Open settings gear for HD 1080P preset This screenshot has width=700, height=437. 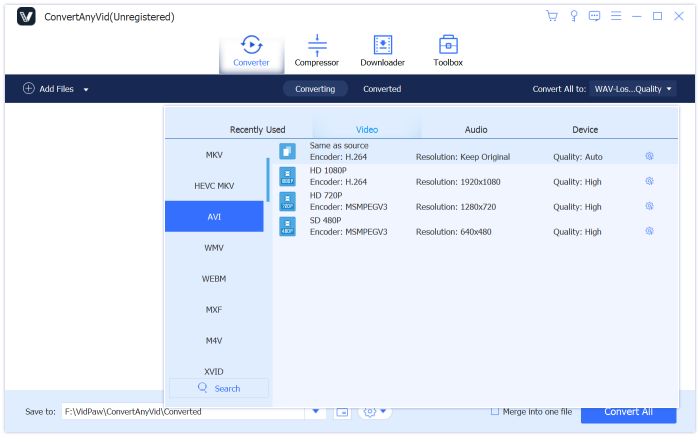(649, 181)
